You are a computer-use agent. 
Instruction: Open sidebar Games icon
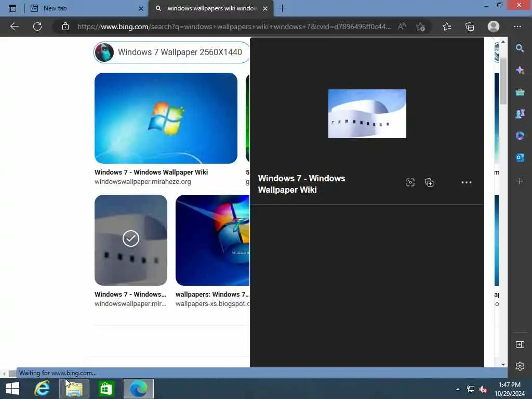520,114
